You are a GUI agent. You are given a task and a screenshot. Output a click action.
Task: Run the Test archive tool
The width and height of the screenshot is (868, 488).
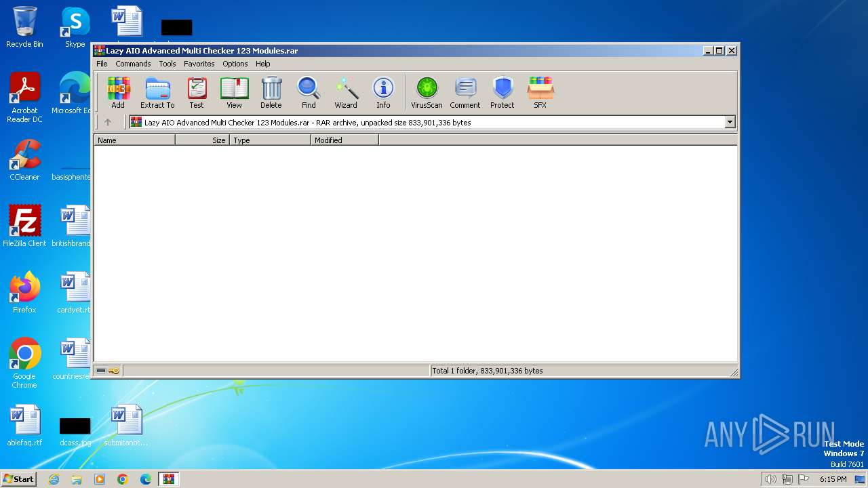point(197,92)
